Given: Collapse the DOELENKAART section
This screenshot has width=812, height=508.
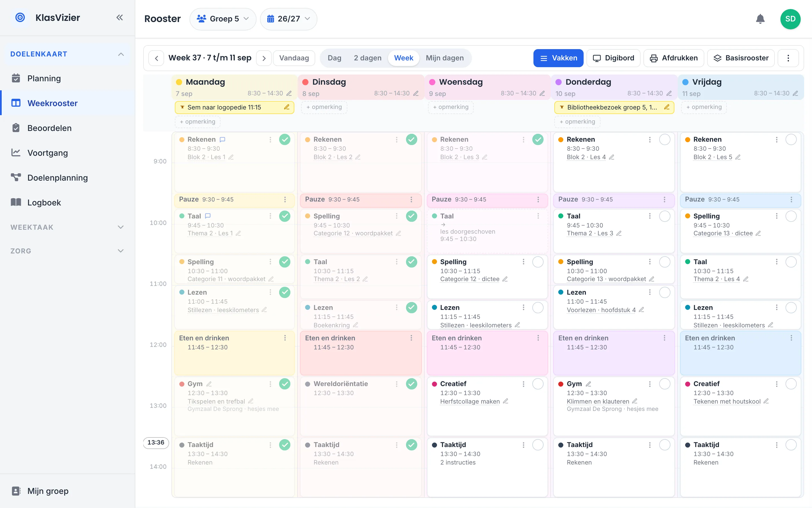Looking at the screenshot, I should (67, 54).
